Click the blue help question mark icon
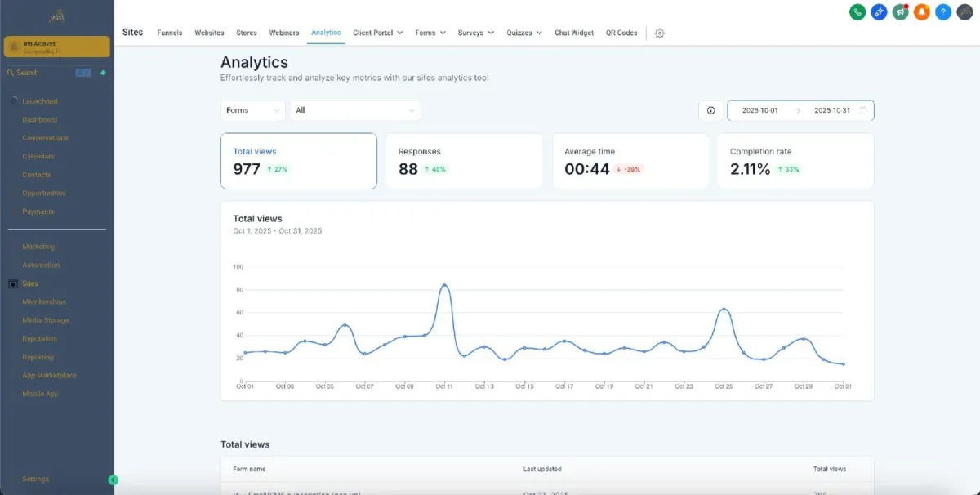980x495 pixels. pos(943,12)
